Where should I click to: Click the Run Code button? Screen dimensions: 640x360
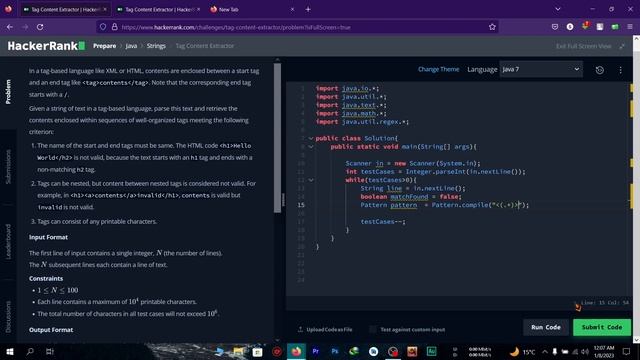546,327
